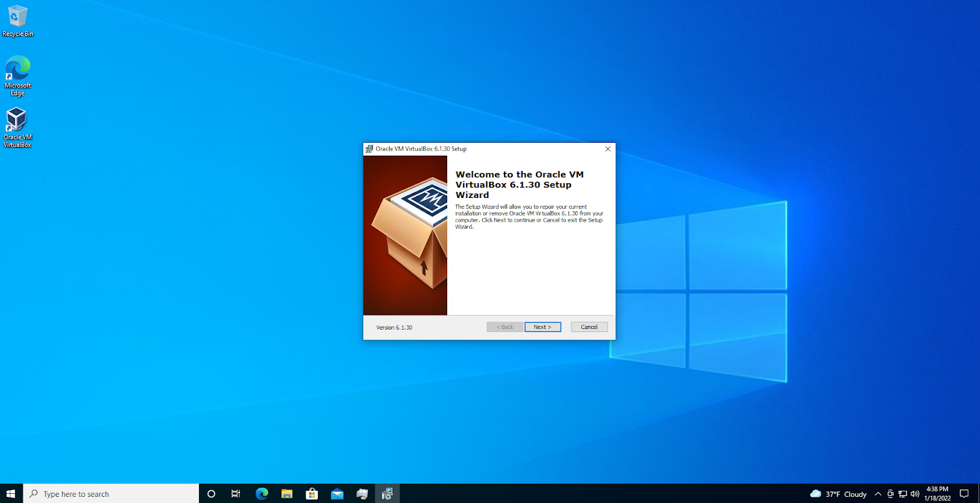Screen dimensions: 980x503
Task: Select the Oracle VM VirtualBox desktop shortcut
Action: (17, 127)
